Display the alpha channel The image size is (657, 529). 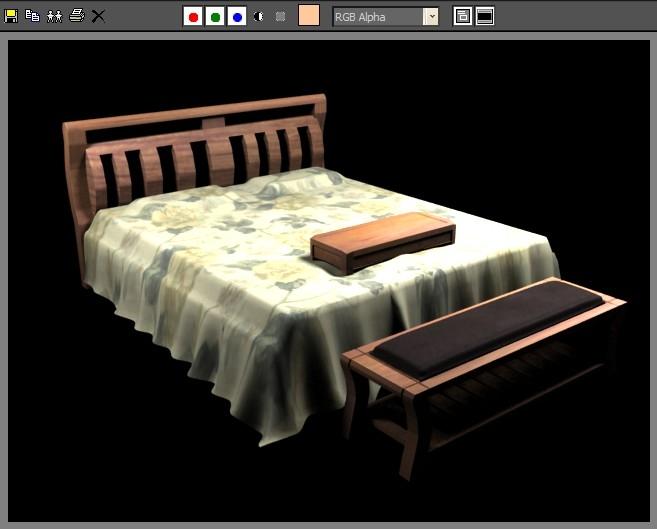pos(259,17)
